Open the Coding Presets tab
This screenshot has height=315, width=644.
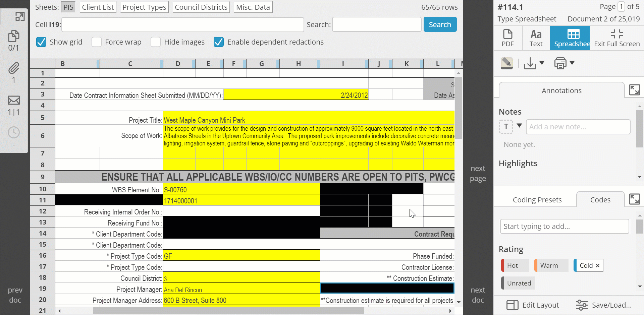tap(537, 200)
